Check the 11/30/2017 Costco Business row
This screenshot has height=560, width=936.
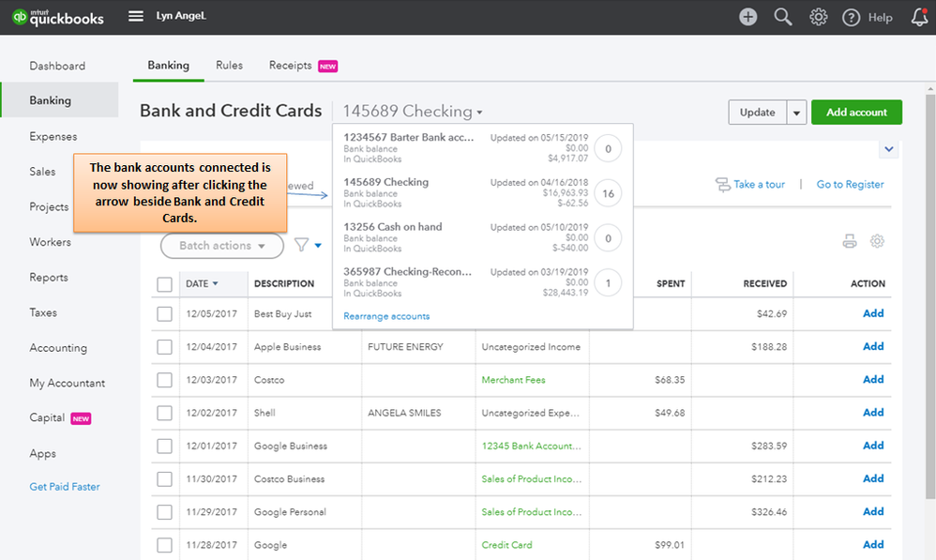[165, 478]
